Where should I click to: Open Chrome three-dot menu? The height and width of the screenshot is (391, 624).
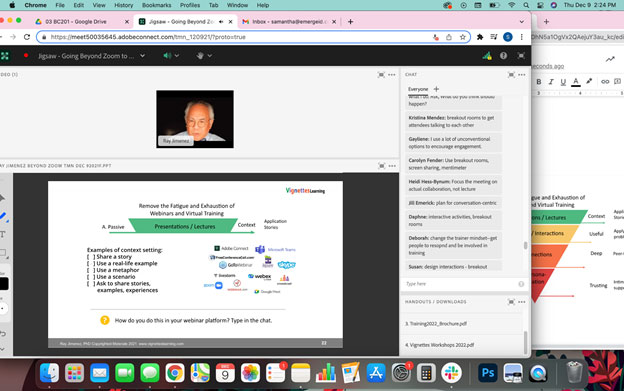(x=521, y=37)
